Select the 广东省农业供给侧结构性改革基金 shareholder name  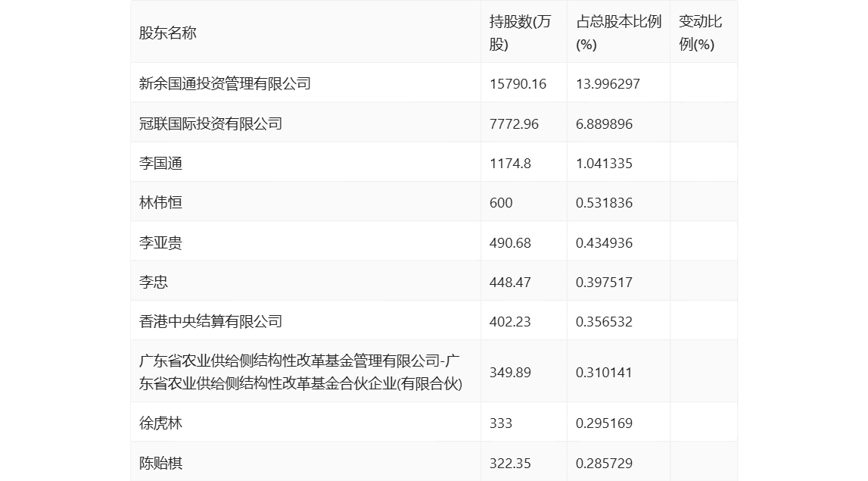point(300,373)
